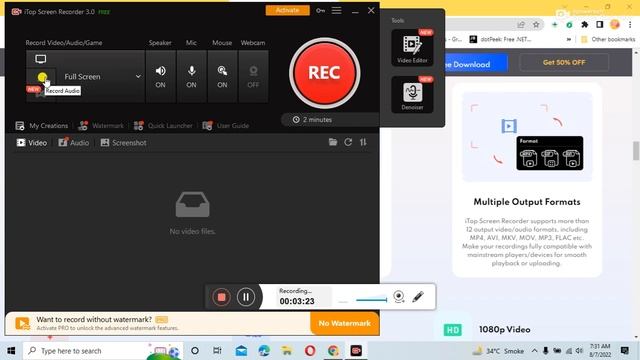Viewport: 640px width, 360px height.
Task: Open the Watermark settings
Action: [x=101, y=126]
